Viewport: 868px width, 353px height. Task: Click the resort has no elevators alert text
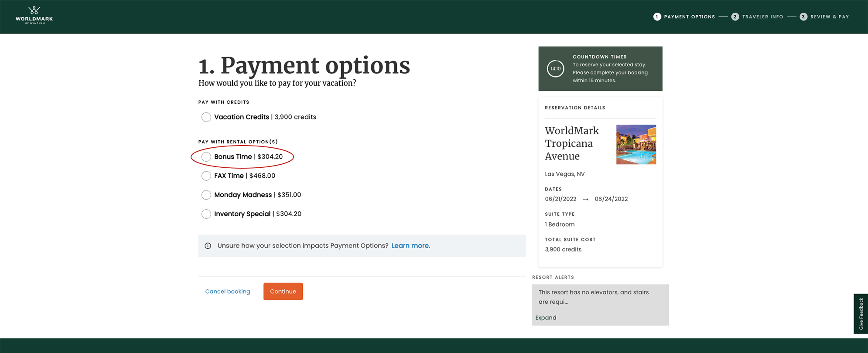tap(594, 297)
